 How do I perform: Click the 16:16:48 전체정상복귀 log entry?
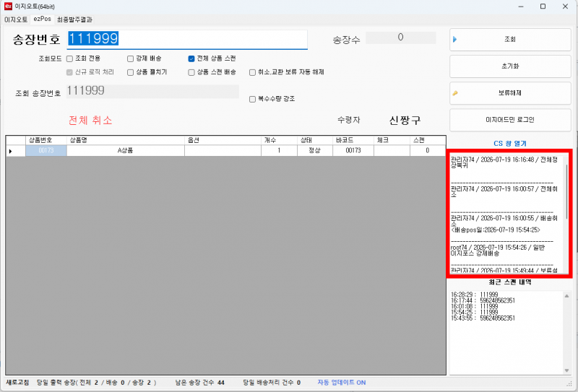pyautogui.click(x=504, y=162)
